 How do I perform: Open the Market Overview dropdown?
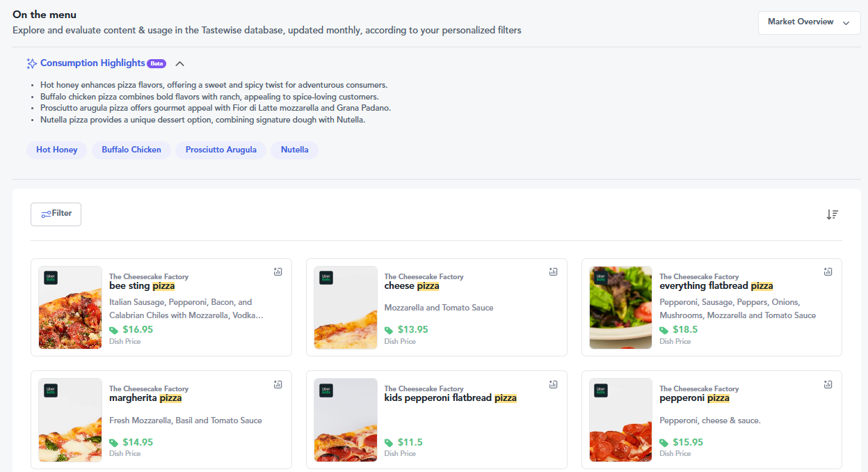tap(809, 22)
